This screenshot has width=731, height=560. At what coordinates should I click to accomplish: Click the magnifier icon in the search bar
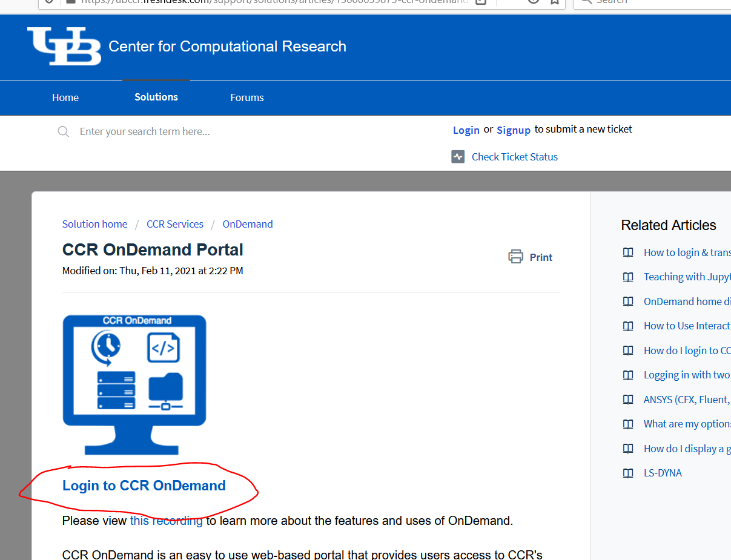pyautogui.click(x=63, y=131)
